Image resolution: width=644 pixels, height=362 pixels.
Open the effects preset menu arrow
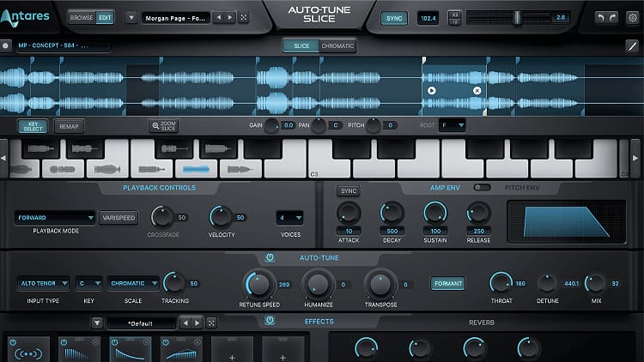[x=97, y=323]
